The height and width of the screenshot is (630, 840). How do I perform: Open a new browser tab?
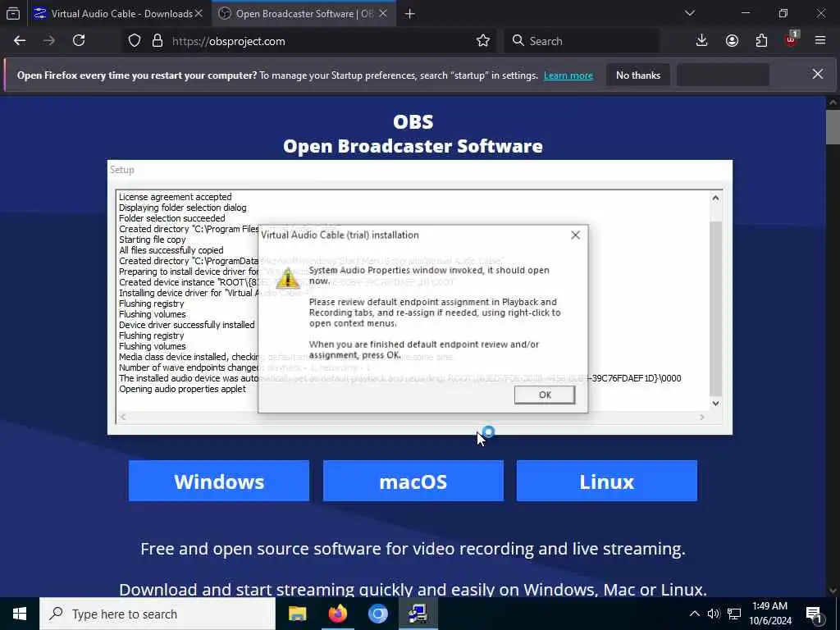(x=410, y=14)
